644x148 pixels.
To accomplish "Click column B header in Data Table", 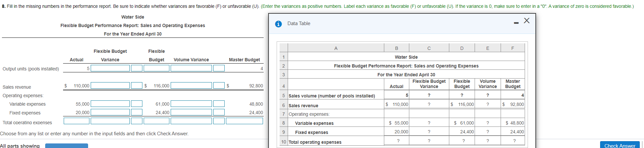I will (x=397, y=48).
